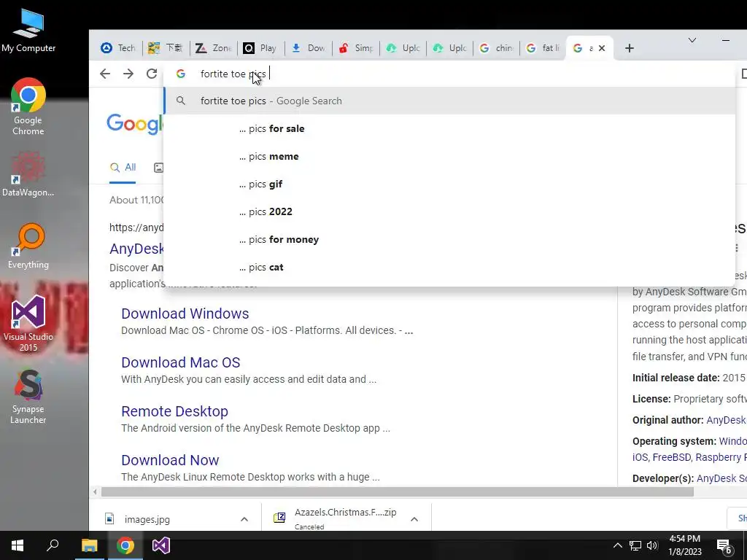Image resolution: width=747 pixels, height=560 pixels.
Task: Switch to the Dow download tab
Action: point(308,48)
